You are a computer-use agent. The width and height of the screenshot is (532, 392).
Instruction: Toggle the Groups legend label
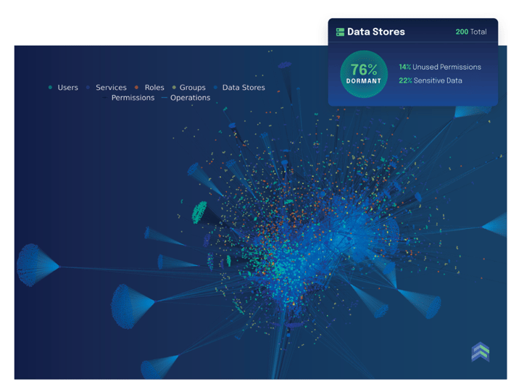click(192, 88)
